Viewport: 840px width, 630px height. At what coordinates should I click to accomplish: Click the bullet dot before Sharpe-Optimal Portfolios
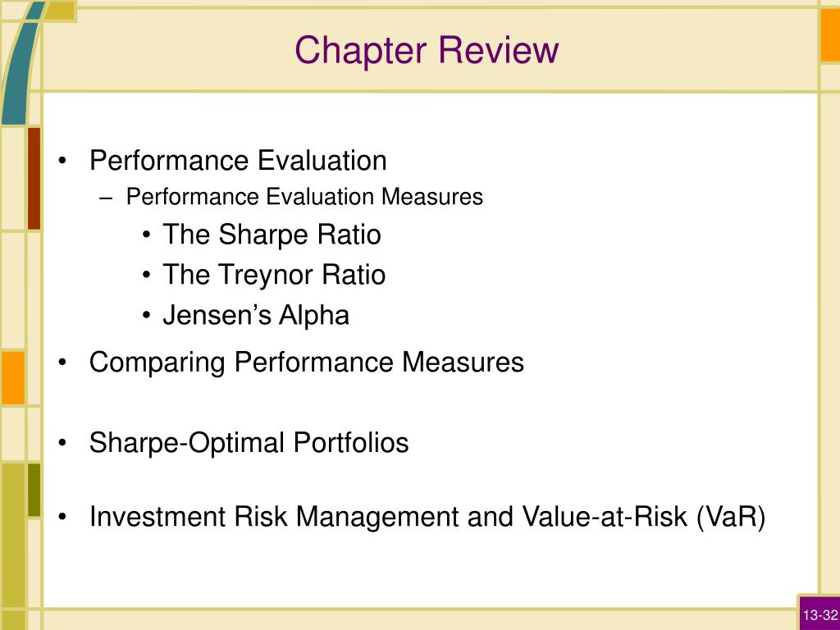(62, 444)
